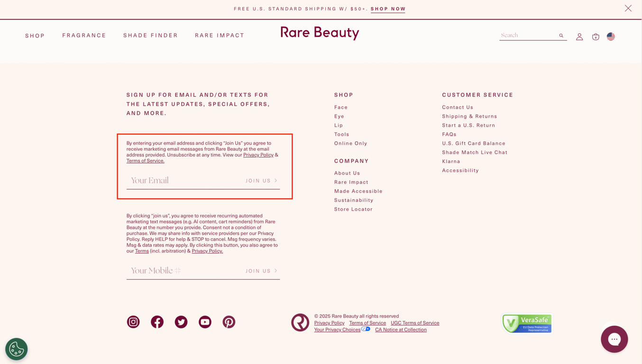
Task: Open the Twitter social icon
Action: pos(181,322)
